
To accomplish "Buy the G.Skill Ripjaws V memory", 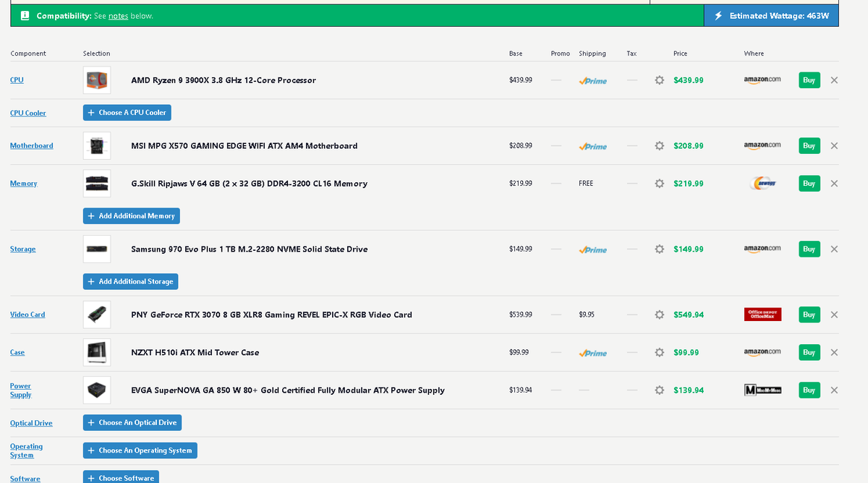I will coord(809,183).
